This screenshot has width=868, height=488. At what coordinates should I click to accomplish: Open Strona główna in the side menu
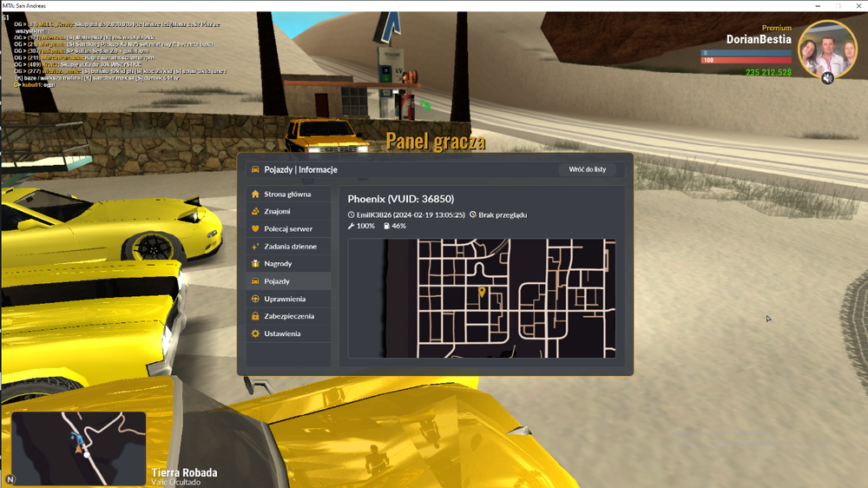point(288,194)
